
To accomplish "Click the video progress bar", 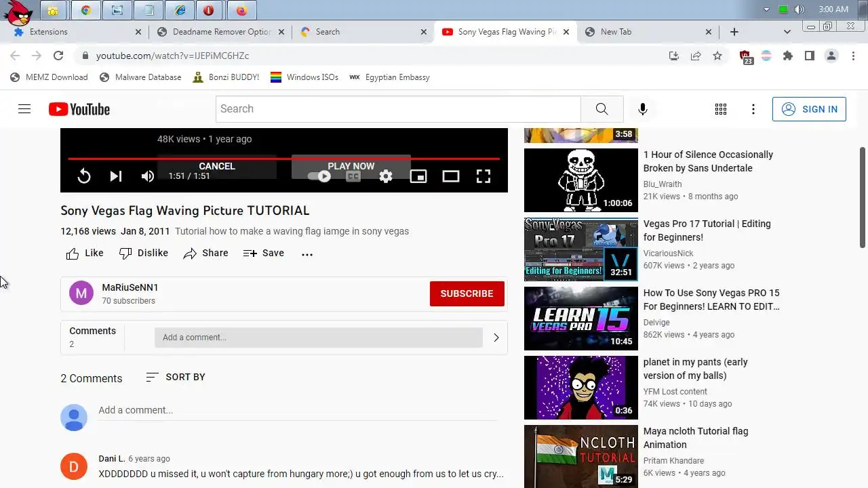I will (284, 159).
